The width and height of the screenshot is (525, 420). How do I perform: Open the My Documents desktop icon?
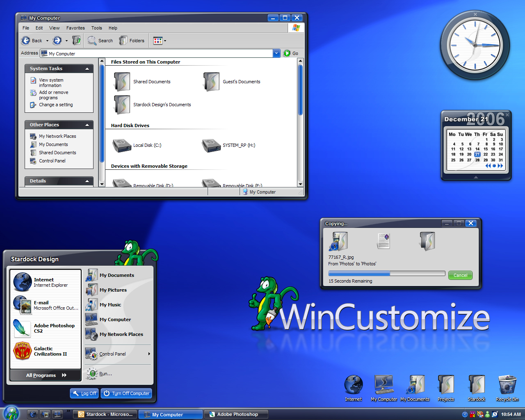pyautogui.click(x=415, y=388)
